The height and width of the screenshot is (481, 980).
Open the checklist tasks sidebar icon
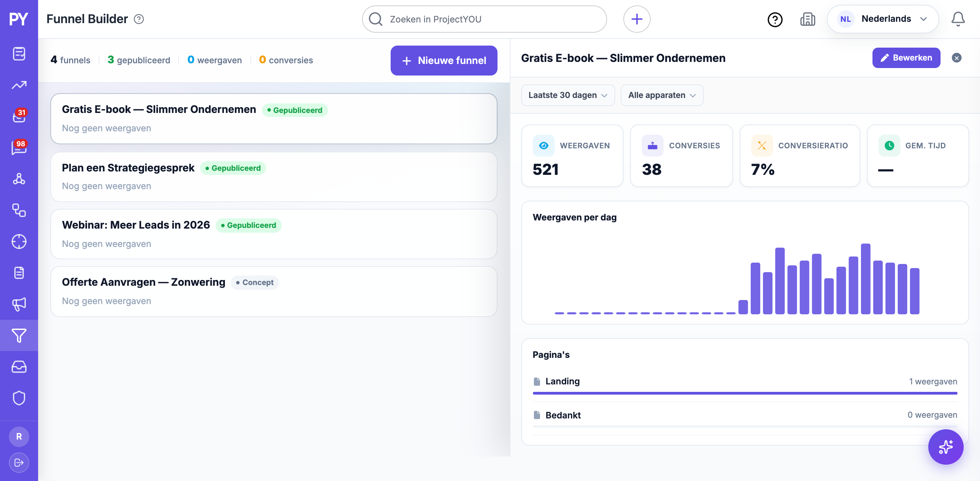[19, 54]
